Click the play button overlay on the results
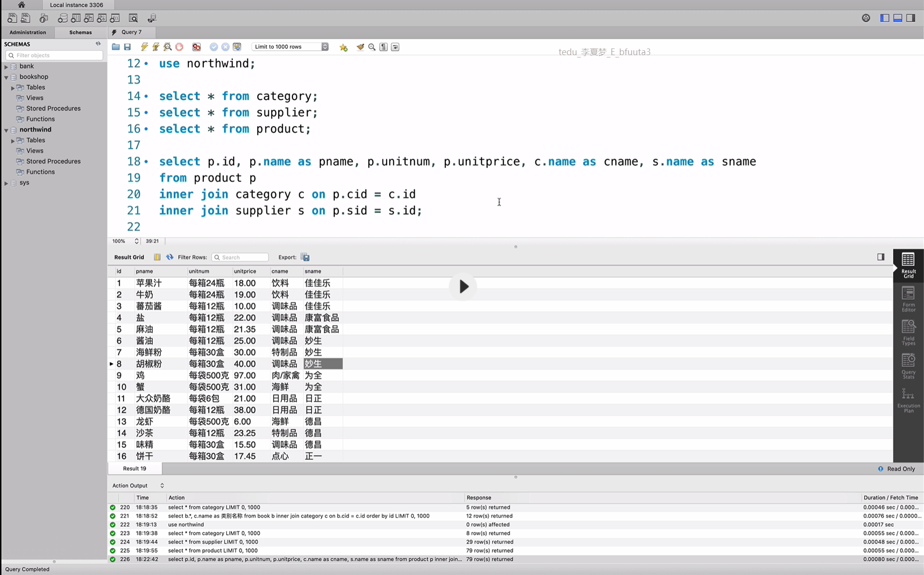The image size is (924, 575). click(x=463, y=286)
